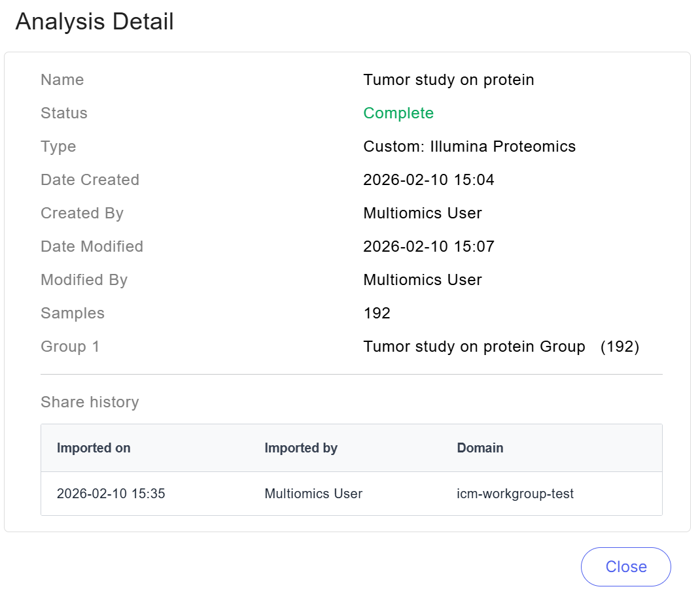Click the Date Modified value 2026-02-10 15:07

pos(429,246)
